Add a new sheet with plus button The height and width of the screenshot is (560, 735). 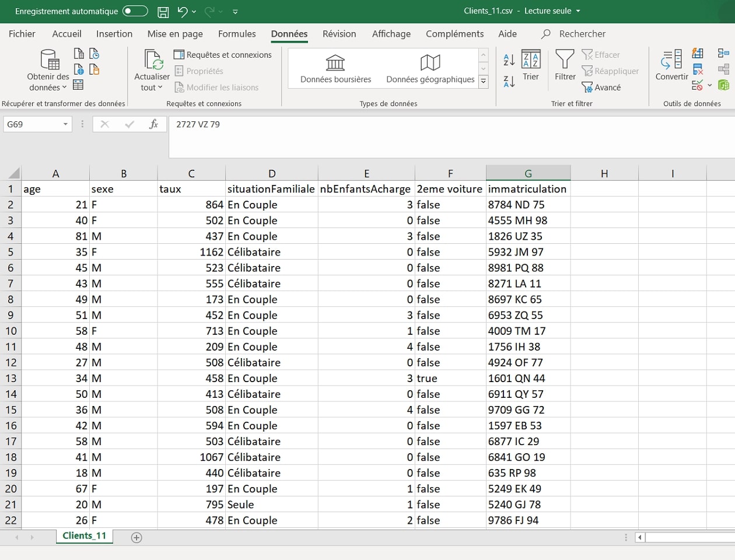[136, 537]
